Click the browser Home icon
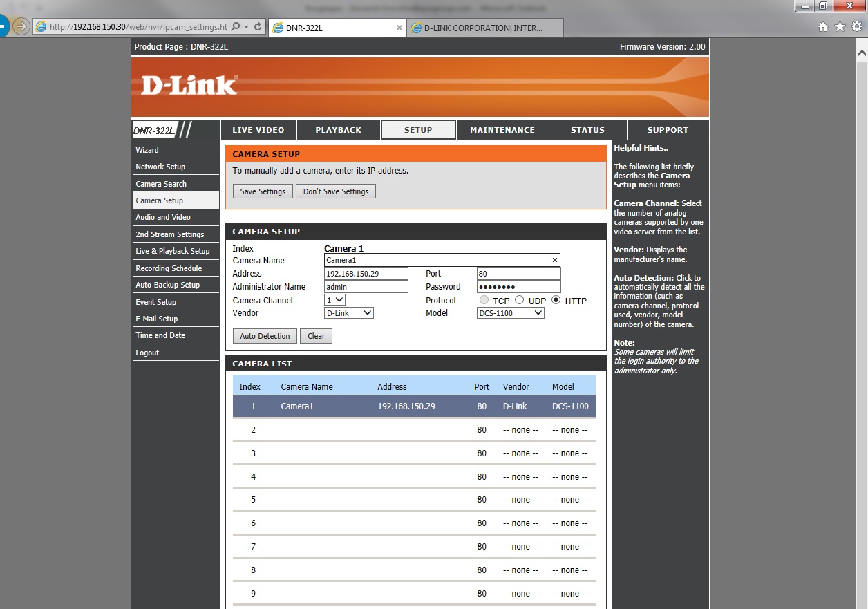Viewport: 868px width, 609px height. pyautogui.click(x=822, y=27)
